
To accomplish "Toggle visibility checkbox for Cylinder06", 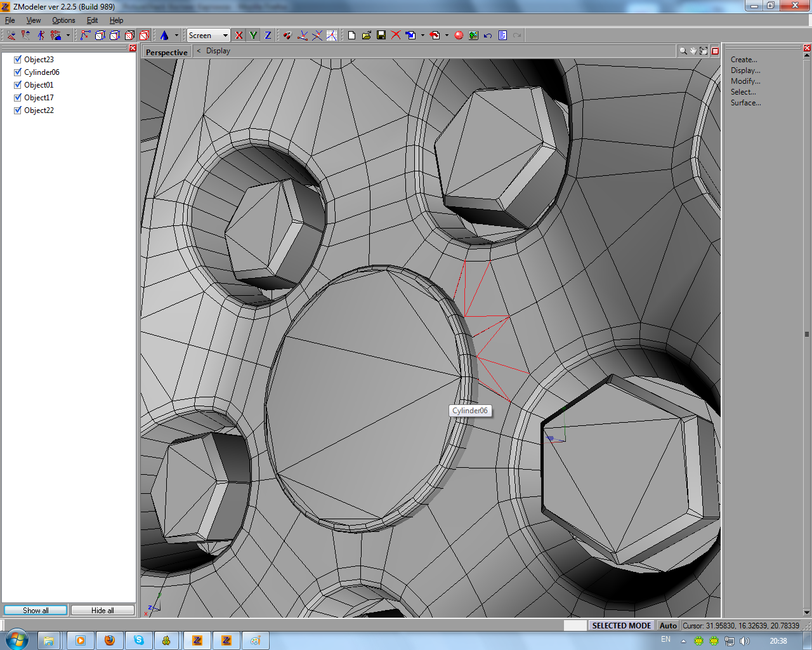I will coord(18,72).
